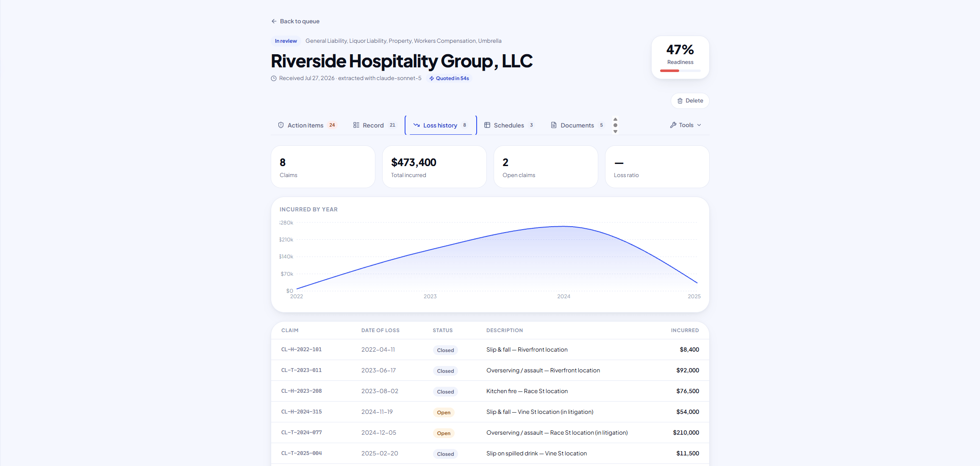The image size is (980, 466).
Task: Click the Loss ratio card
Action: (x=657, y=167)
